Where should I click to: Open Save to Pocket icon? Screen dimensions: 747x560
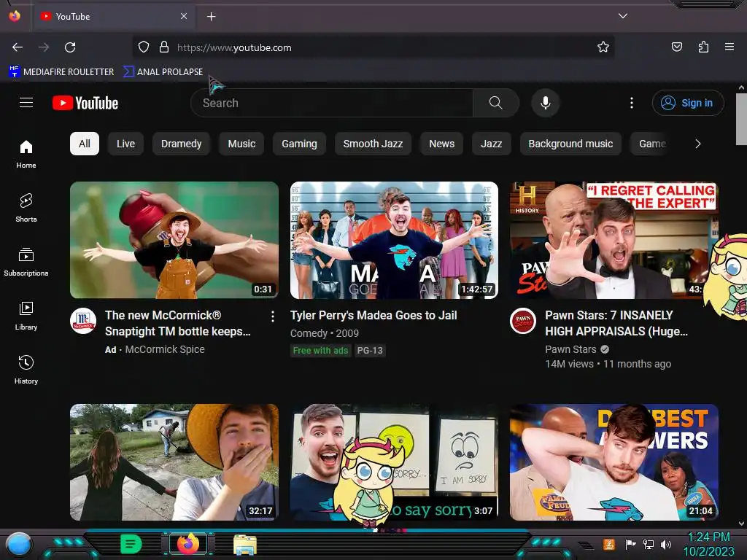click(676, 47)
